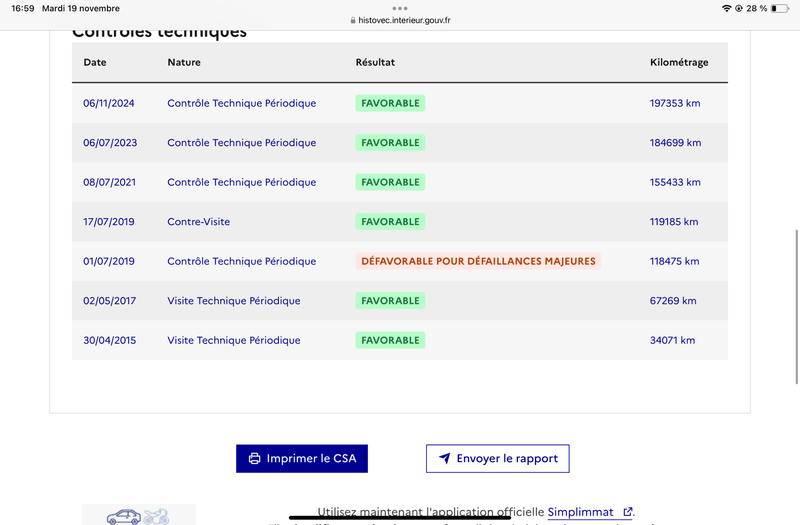Screen dimensions: 800x525
Task: Click the FAVORABLE badge in the 02/05/2017 row
Action: coord(390,301)
